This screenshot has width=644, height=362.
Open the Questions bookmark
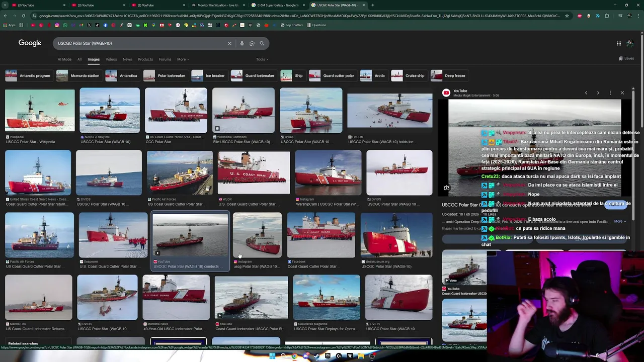(x=316, y=25)
